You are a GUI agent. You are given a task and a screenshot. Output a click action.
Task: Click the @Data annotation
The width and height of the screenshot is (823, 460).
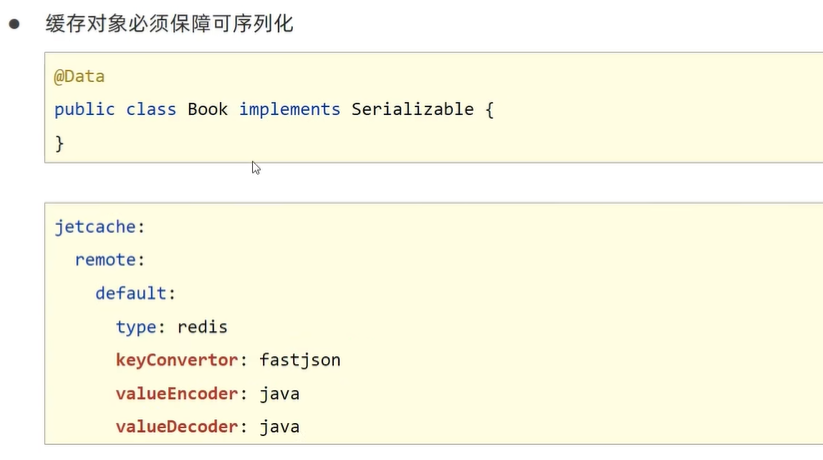79,76
